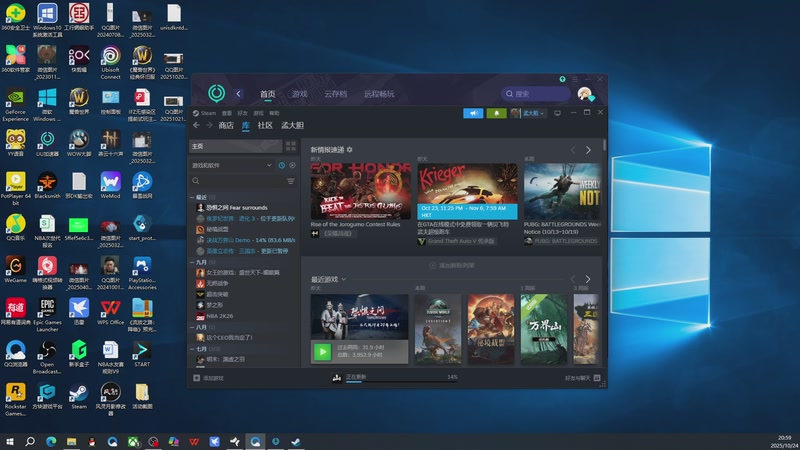Viewport: 800px width, 450px height.
Task: Click the 主页 library home button
Action: point(235,146)
